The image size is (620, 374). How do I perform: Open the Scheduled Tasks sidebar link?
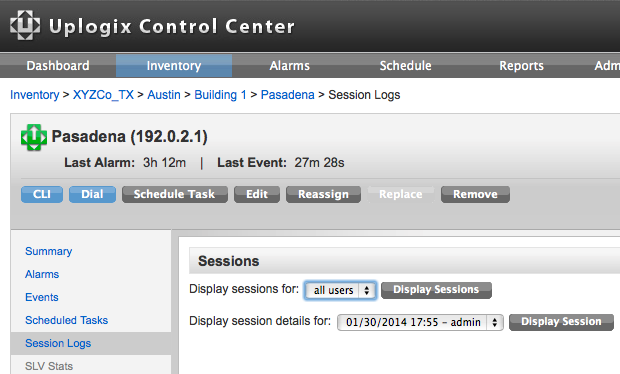[66, 320]
